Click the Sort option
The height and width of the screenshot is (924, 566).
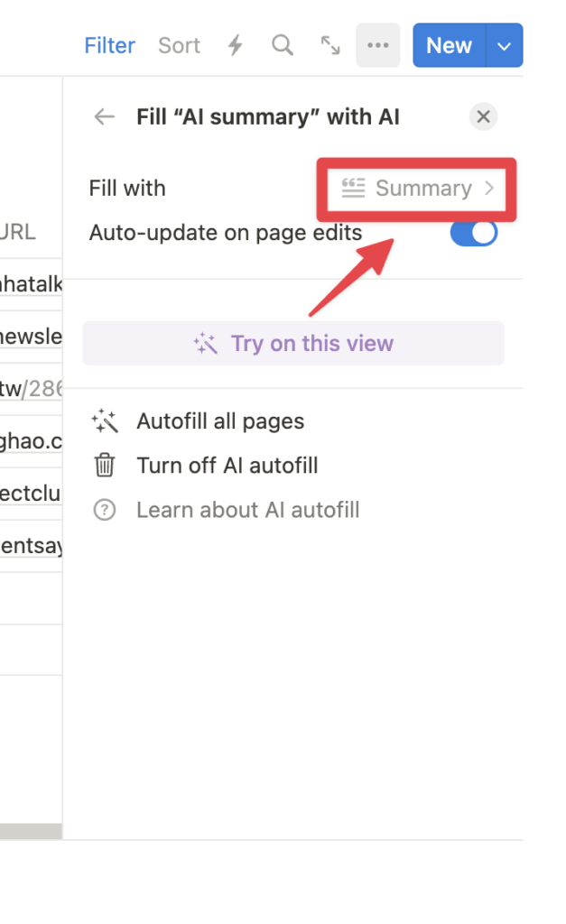click(180, 45)
